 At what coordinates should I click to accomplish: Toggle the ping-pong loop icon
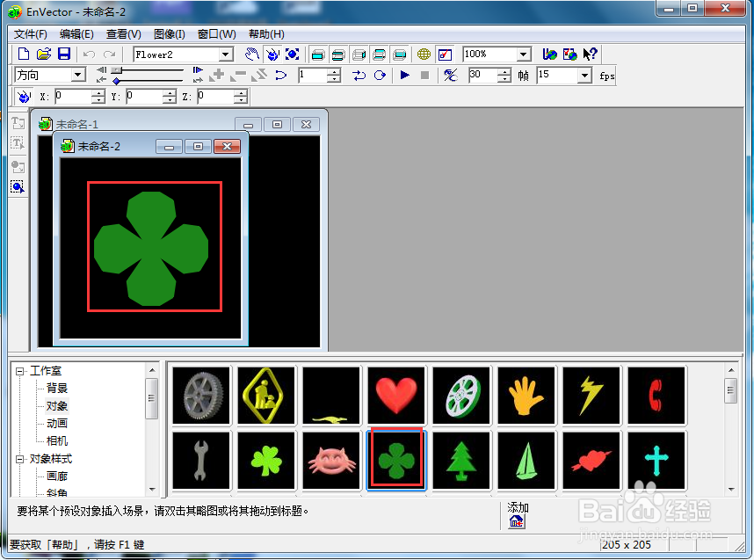pos(359,75)
